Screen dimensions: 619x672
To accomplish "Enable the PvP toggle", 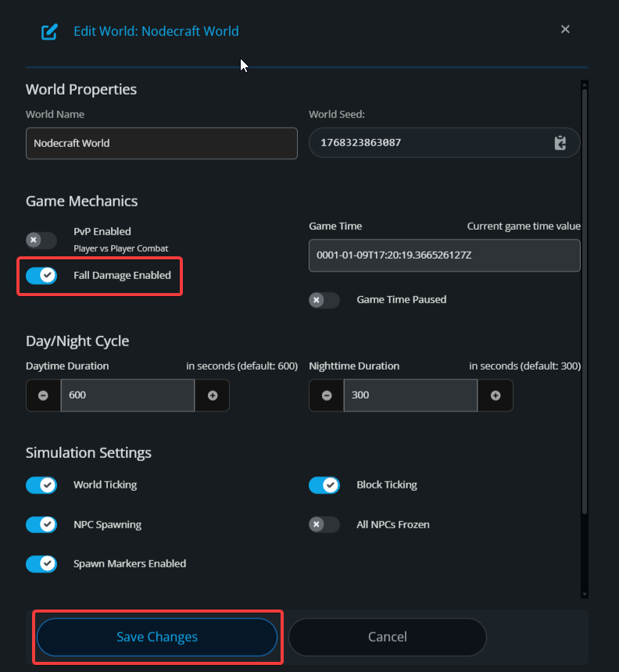I will pyautogui.click(x=41, y=240).
